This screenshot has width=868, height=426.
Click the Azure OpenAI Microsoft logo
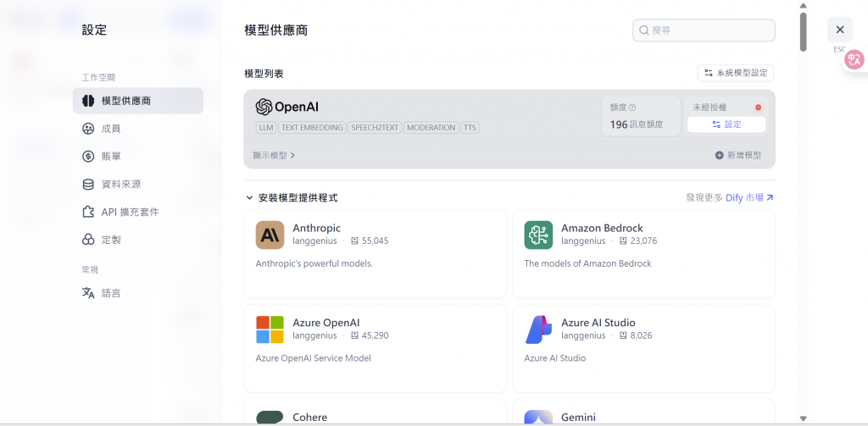(x=270, y=329)
